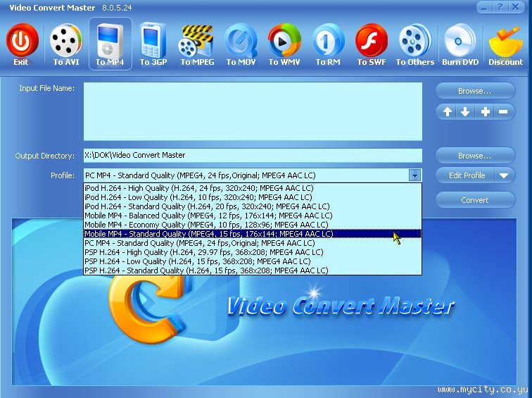Remove a file with the minus button
The height and width of the screenshot is (398, 532).
(503, 112)
